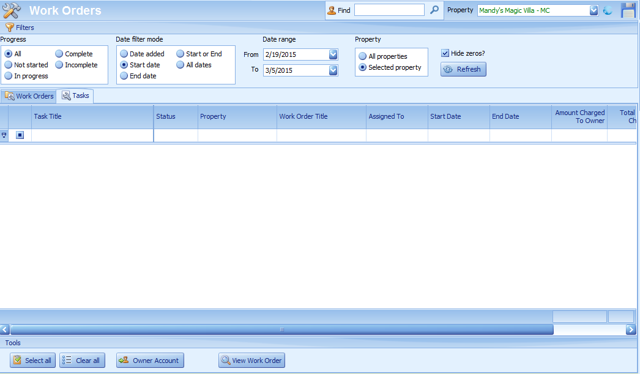This screenshot has height=374, width=640.
Task: Sort by Task Title column header
Action: point(92,117)
